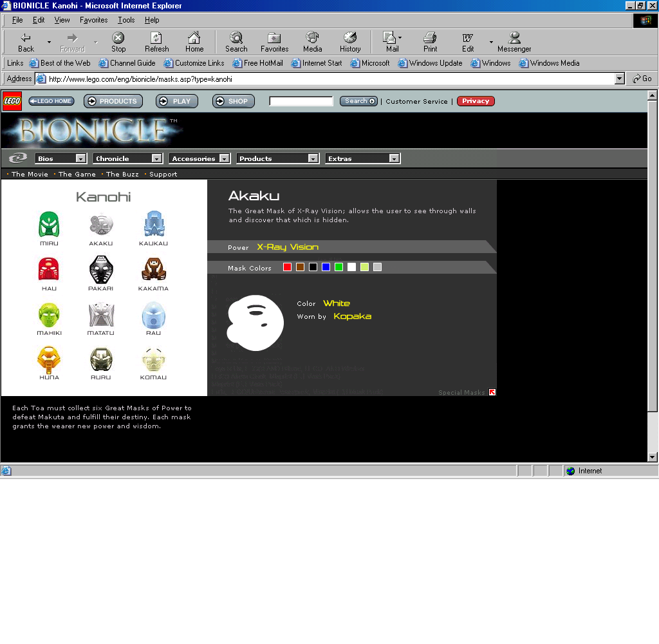Go back using the Back toolbar button
The image size is (659, 644).
(x=26, y=43)
